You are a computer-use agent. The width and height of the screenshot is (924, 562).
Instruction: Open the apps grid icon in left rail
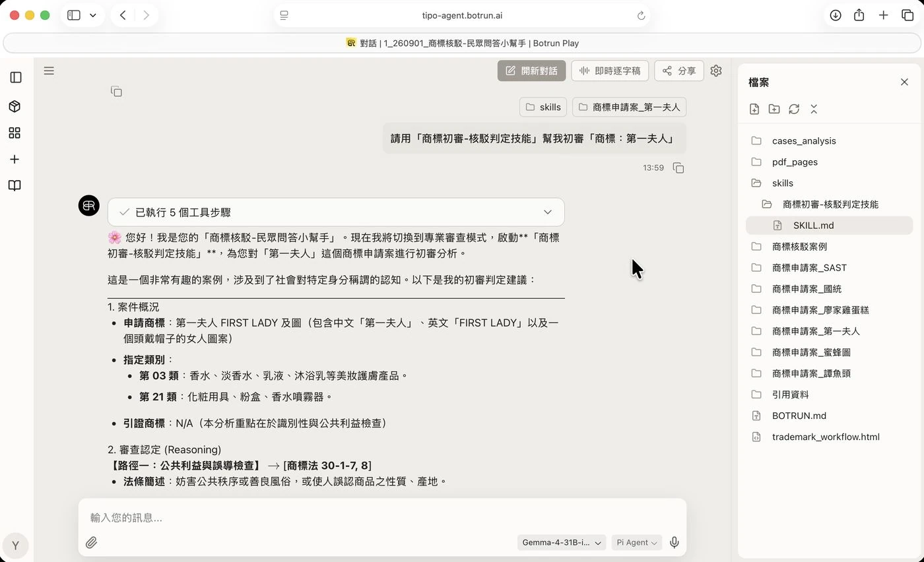click(x=15, y=133)
